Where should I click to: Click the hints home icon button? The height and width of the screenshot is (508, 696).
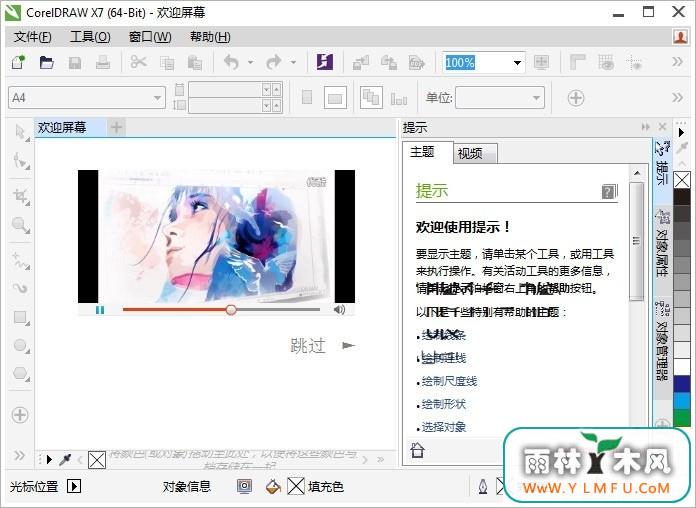point(417,450)
